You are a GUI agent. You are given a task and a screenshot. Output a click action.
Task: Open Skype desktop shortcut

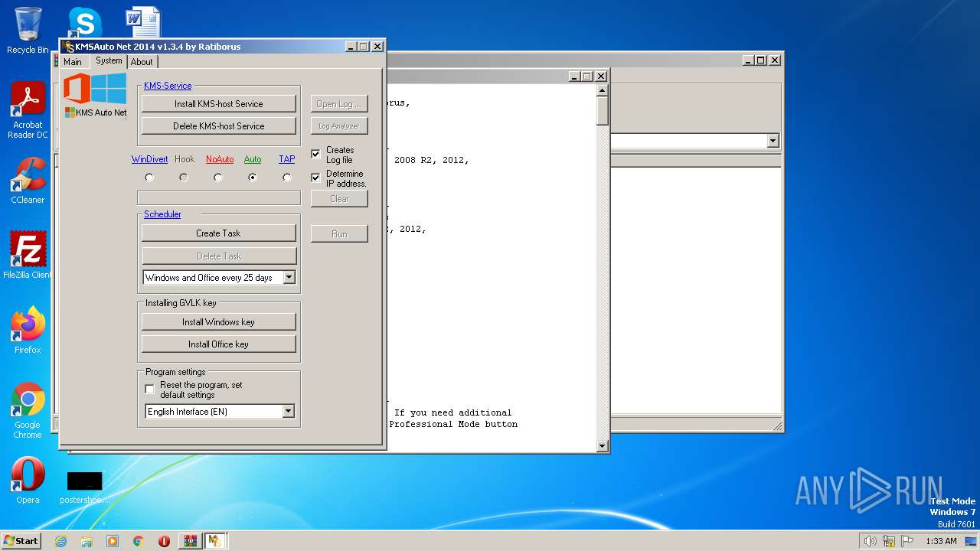point(84,23)
